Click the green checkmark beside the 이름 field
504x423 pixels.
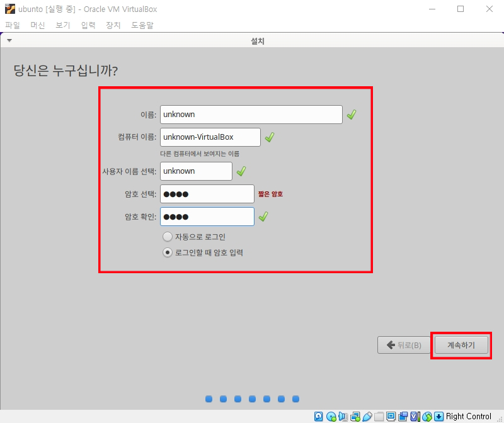tap(352, 115)
